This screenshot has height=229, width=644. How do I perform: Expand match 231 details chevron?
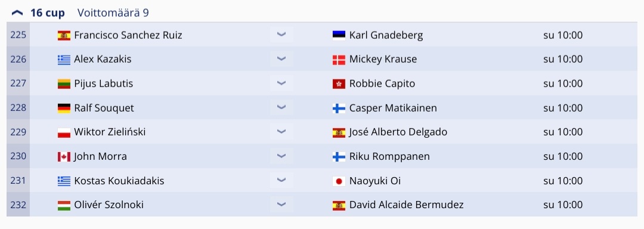click(x=281, y=180)
